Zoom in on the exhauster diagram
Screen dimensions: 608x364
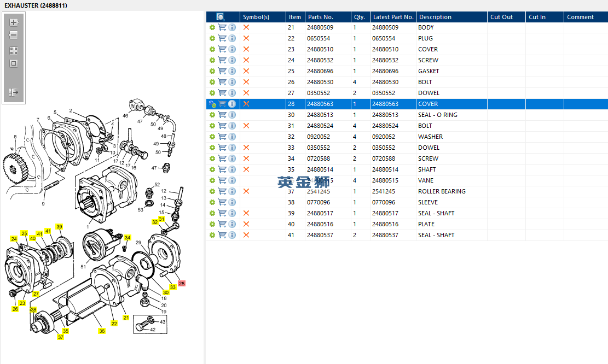pyautogui.click(x=14, y=22)
